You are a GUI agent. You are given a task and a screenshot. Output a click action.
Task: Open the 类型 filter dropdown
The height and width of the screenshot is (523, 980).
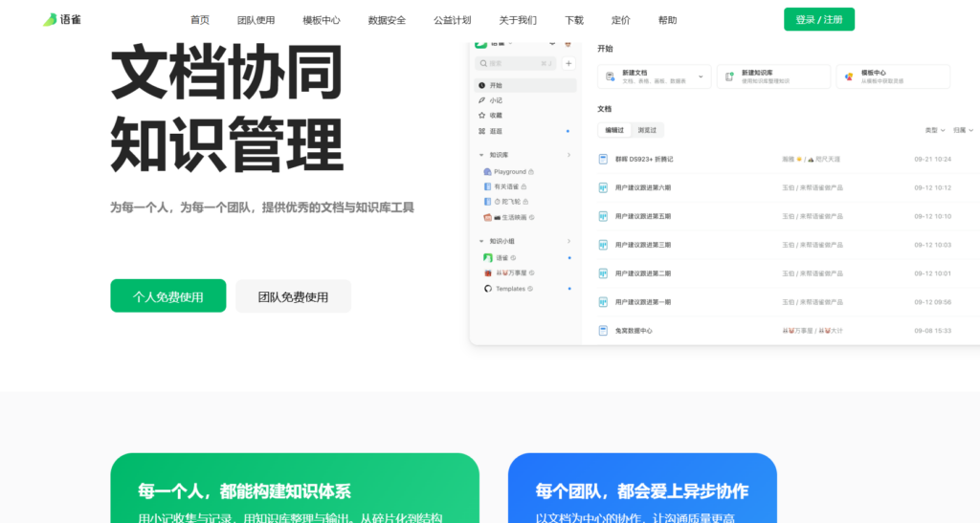[x=934, y=130]
